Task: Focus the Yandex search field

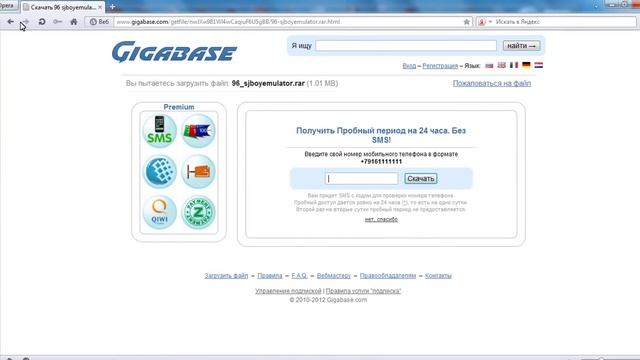Action: pos(564,22)
